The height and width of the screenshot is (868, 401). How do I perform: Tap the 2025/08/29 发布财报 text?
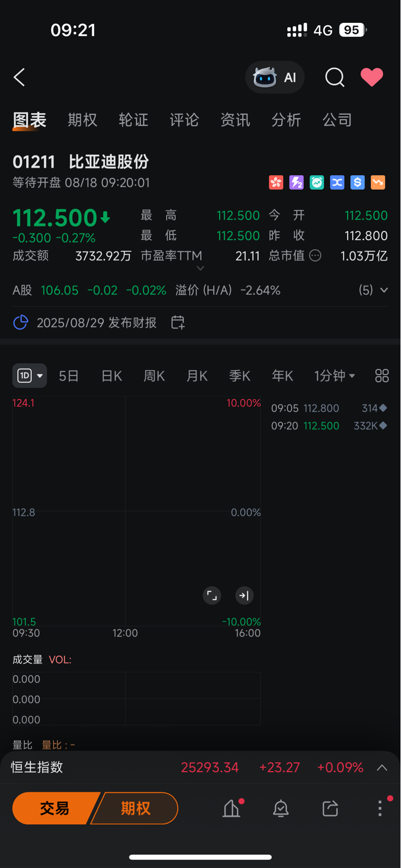coord(96,323)
